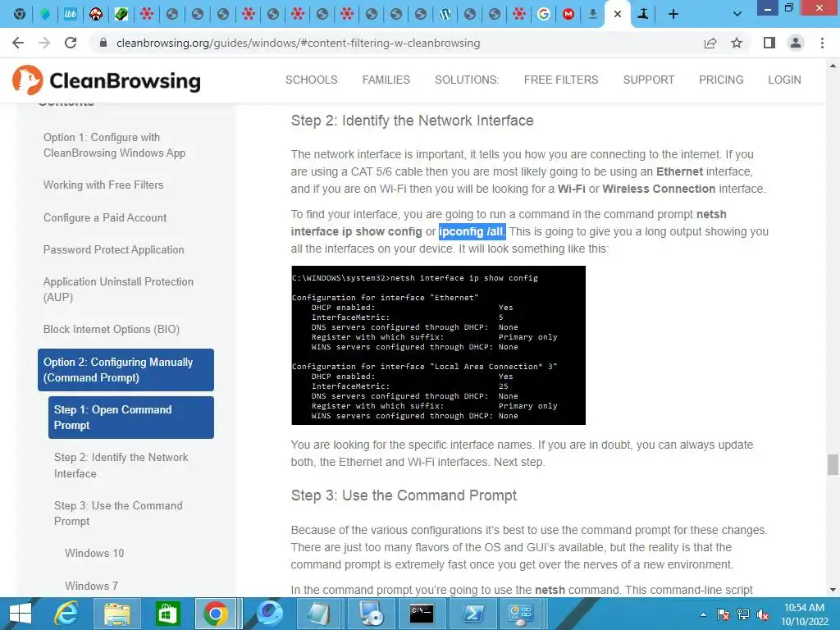The height and width of the screenshot is (630, 840).
Task: Bookmark this page with the star
Action: [x=737, y=43]
